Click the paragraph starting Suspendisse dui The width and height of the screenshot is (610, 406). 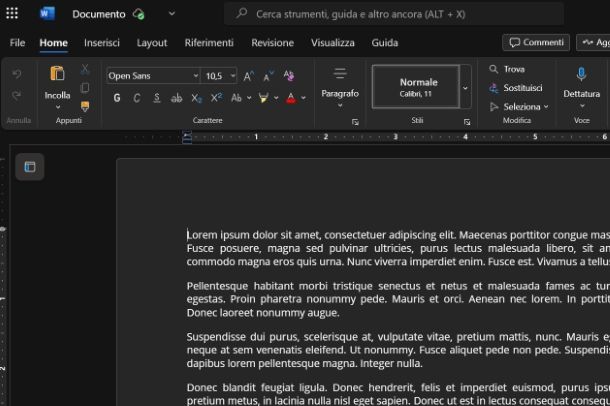tap(398, 350)
